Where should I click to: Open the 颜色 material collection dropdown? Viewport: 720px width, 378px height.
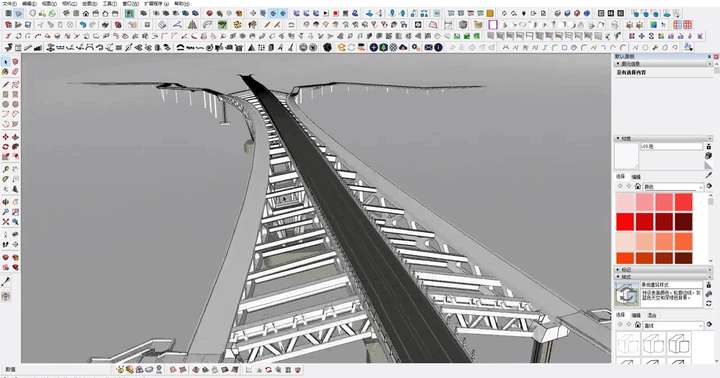pos(673,187)
